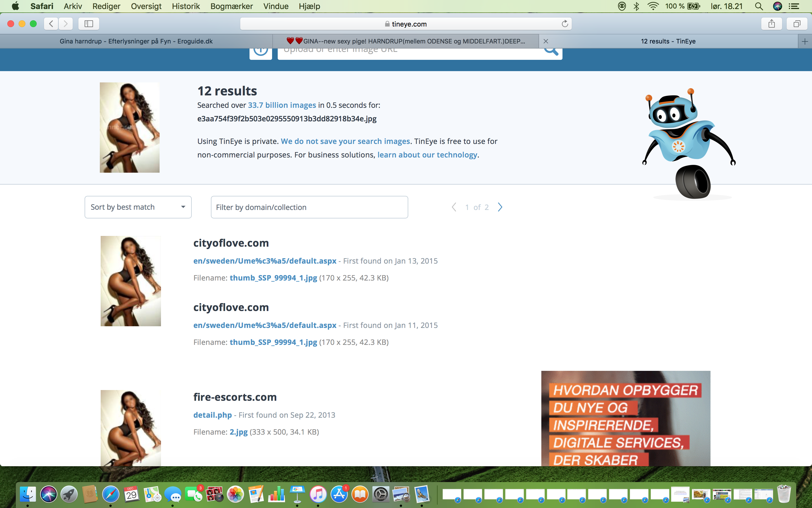Viewport: 812px width, 508px height.
Task: Open the fire-escorts.com detail.php link
Action: (212, 415)
